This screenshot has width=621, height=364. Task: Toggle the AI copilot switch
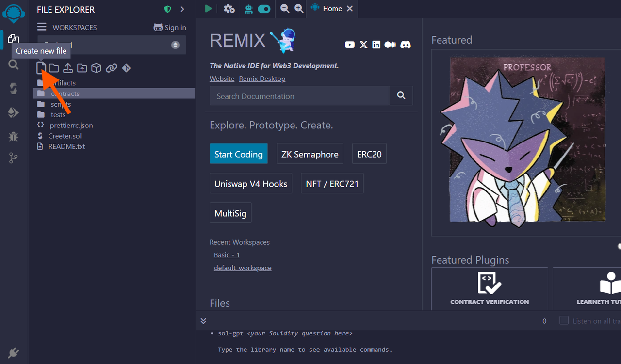(x=264, y=9)
